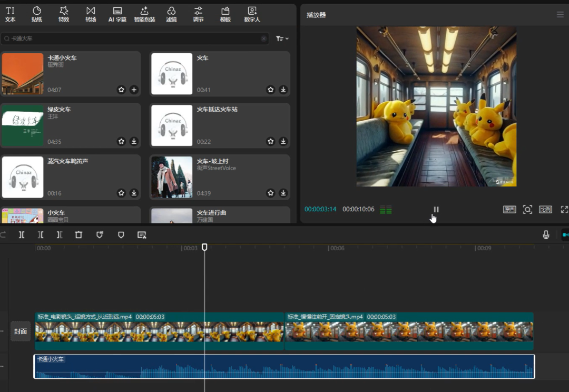Open the audio filter dropdown
Viewport: 569px width, 392px height.
(x=282, y=38)
